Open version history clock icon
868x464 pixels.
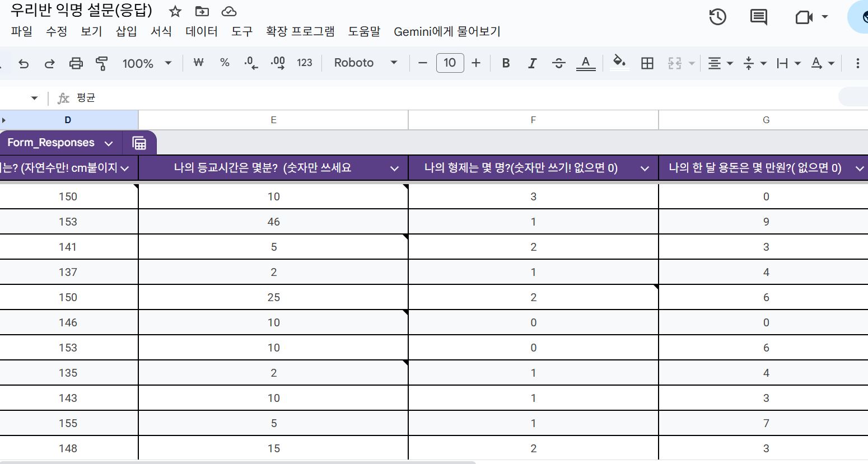pyautogui.click(x=717, y=17)
